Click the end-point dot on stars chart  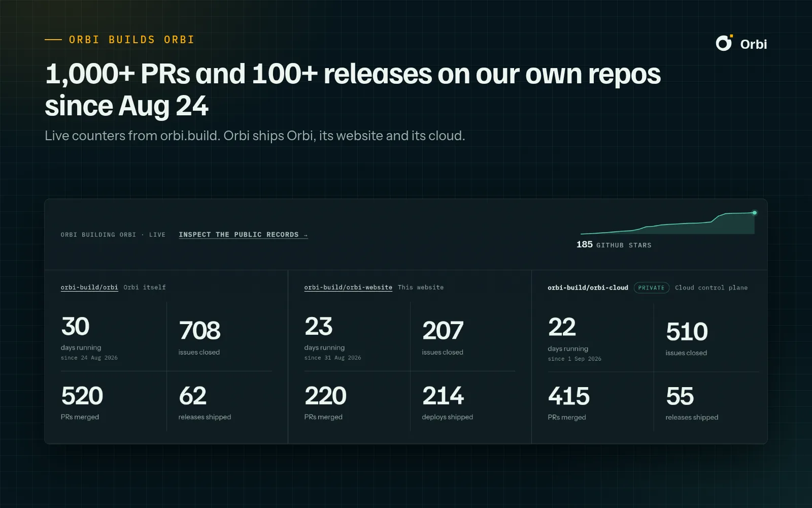point(755,213)
